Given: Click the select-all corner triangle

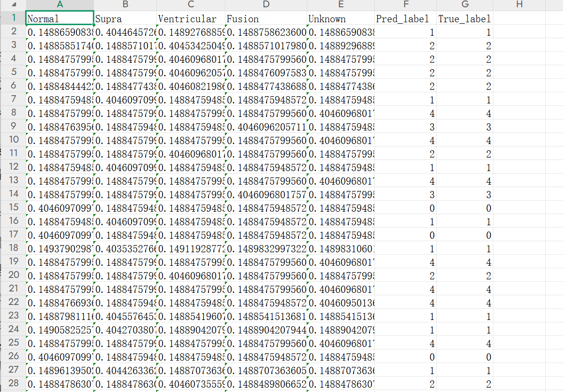Looking at the screenshot, I should pos(14,5).
